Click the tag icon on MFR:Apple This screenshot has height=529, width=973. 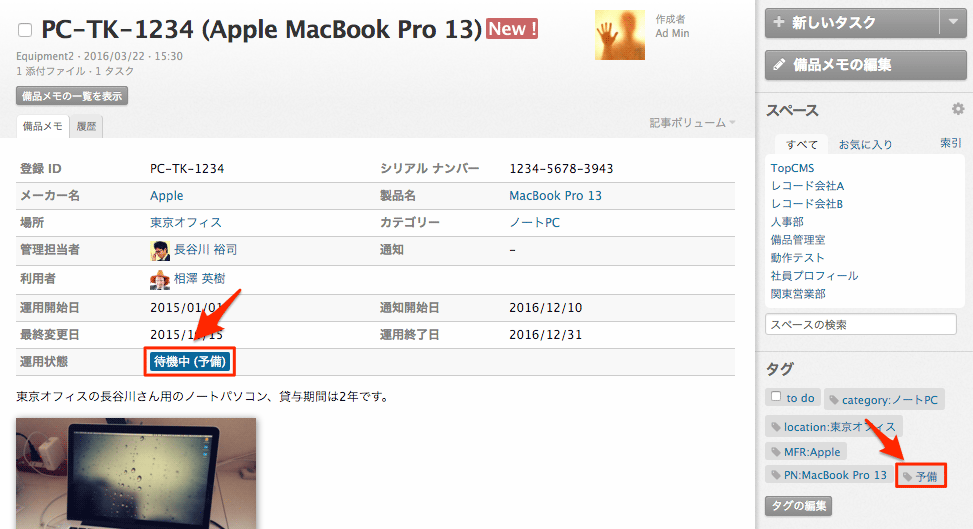[x=776, y=452]
